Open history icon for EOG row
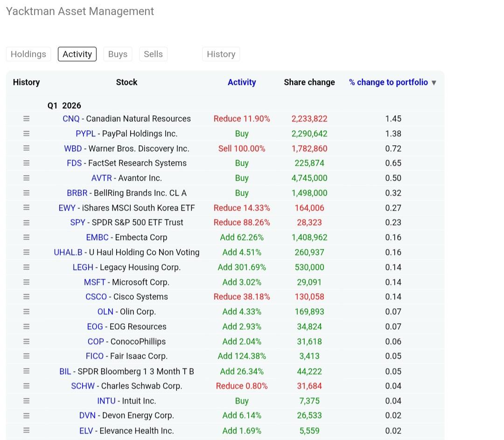Viewport: 504px width, 440px height. pyautogui.click(x=26, y=326)
